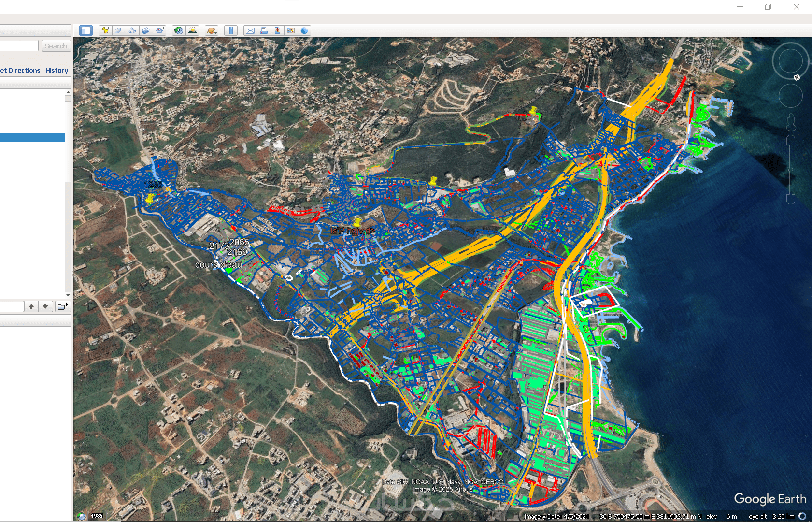
Task: Record a tour with the camera icon
Action: [x=159, y=30]
